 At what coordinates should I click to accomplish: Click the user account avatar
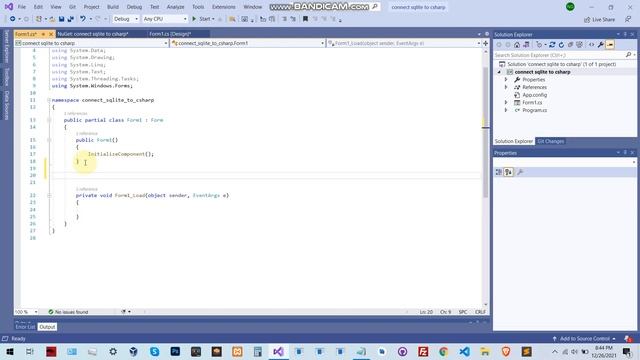[570, 7]
